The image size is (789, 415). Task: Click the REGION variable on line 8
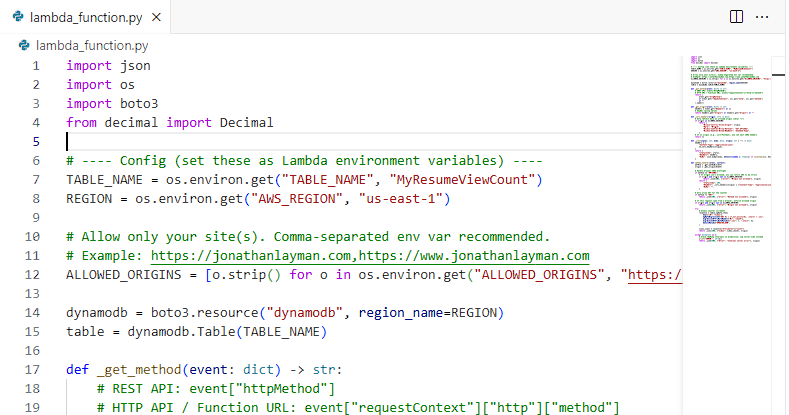pos(89,199)
